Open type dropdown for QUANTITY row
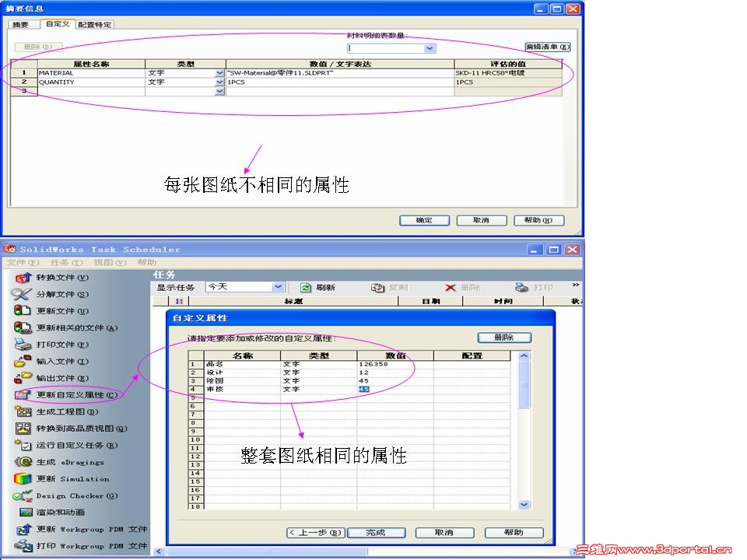 [219, 82]
